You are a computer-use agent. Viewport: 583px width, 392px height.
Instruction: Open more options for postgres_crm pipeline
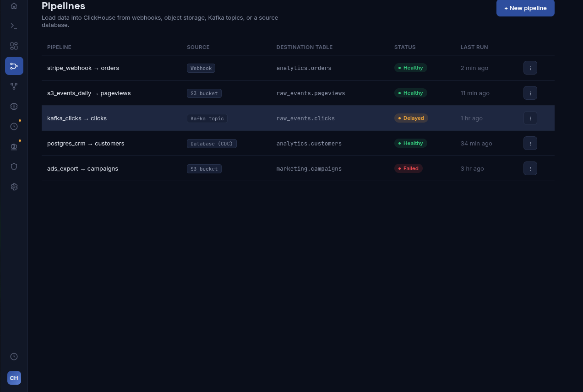pos(530,143)
